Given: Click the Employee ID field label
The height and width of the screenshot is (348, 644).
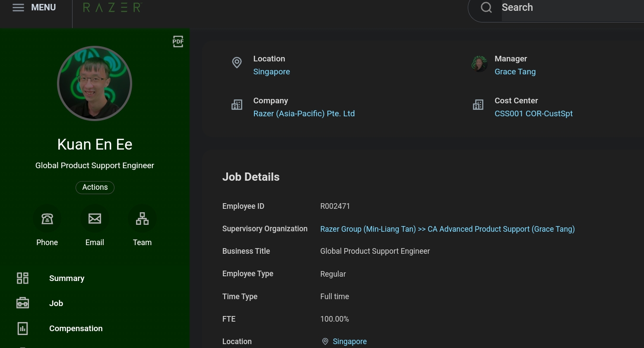Looking at the screenshot, I should (x=243, y=206).
